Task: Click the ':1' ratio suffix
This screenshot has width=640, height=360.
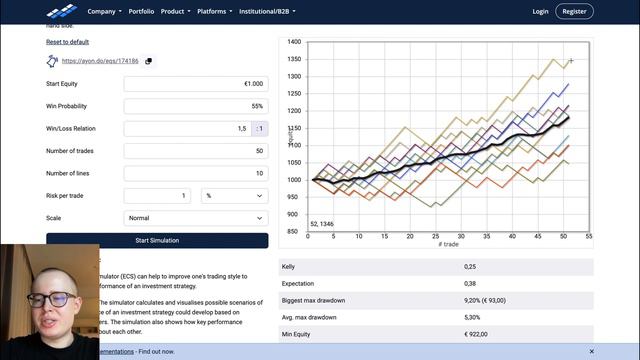Action: [260, 129]
